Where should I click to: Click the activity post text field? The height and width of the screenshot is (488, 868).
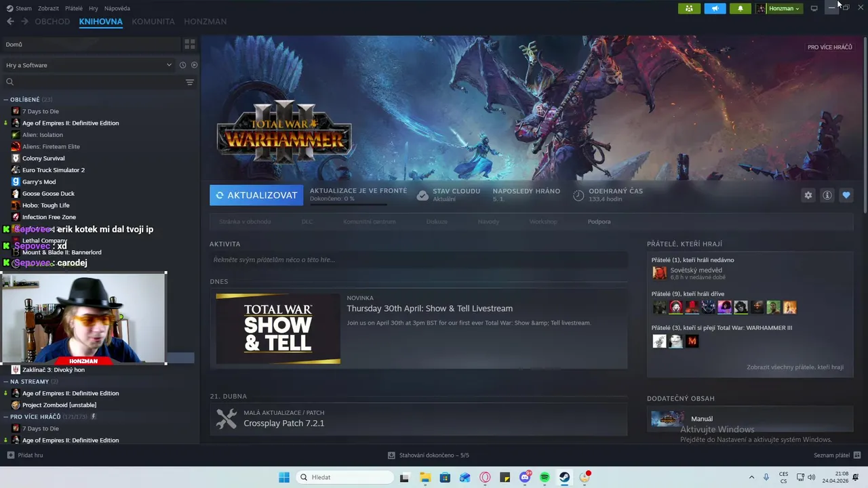[418, 260]
